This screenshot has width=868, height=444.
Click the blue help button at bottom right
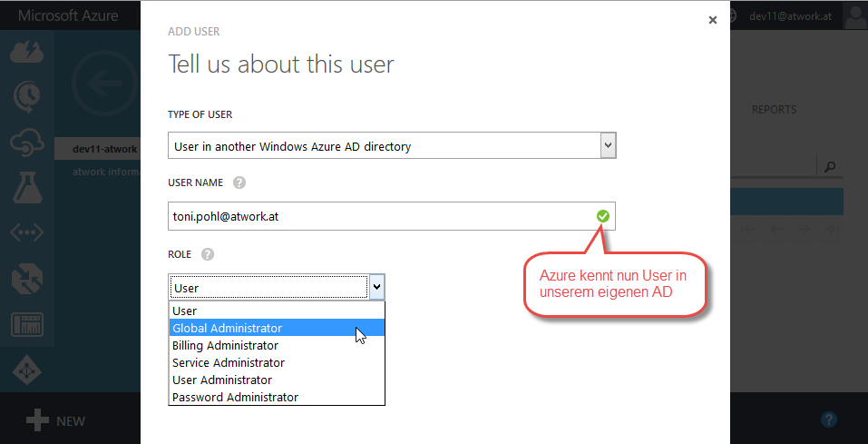pos(827,419)
